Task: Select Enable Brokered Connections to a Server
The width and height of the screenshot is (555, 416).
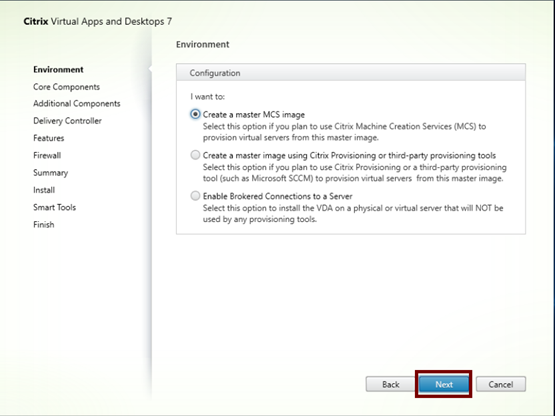Action: point(195,196)
